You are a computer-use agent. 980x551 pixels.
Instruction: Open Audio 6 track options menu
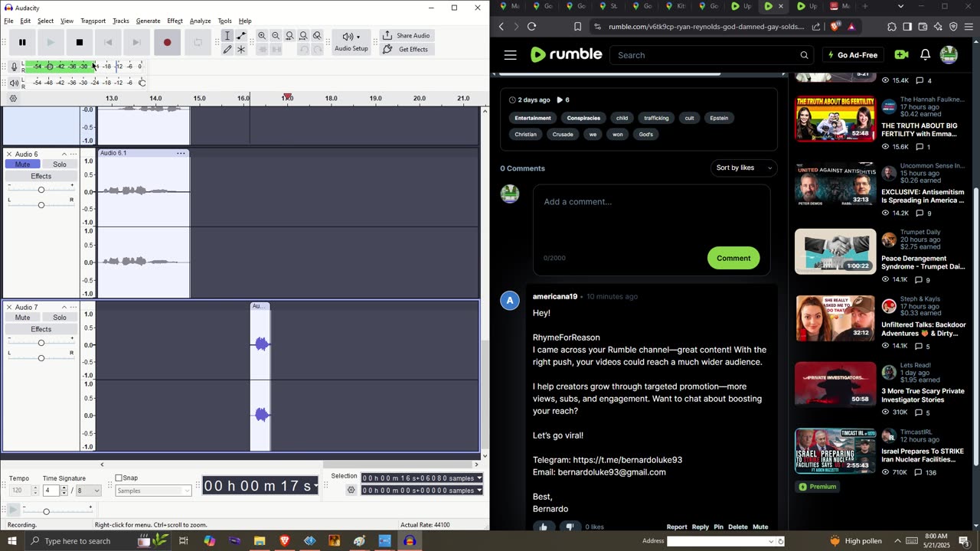point(73,154)
